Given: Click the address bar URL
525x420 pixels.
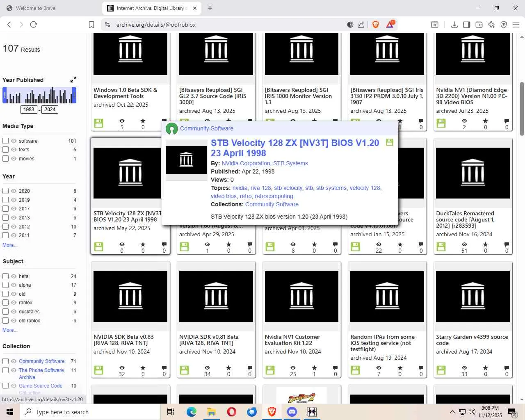Looking at the screenshot, I should 156,25.
